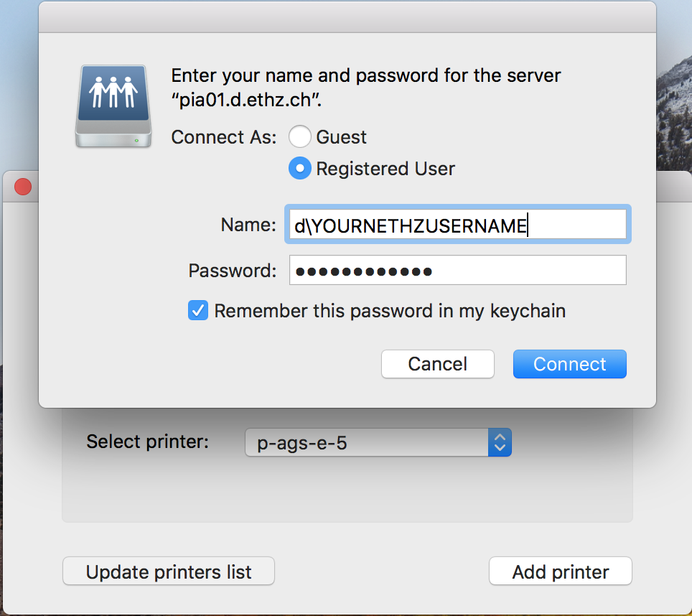
Task: Close the background window with red button
Action: pyautogui.click(x=23, y=187)
